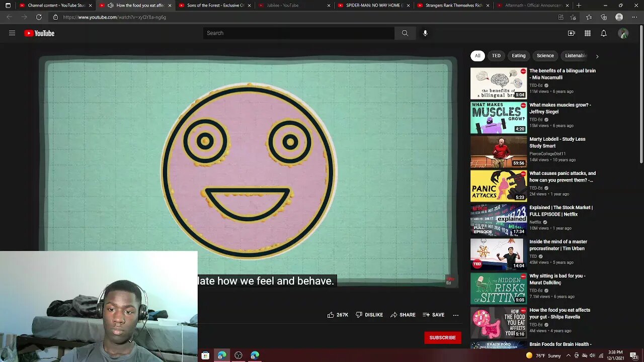Select the Science filter chip
The width and height of the screenshot is (644, 362).
pos(545,56)
